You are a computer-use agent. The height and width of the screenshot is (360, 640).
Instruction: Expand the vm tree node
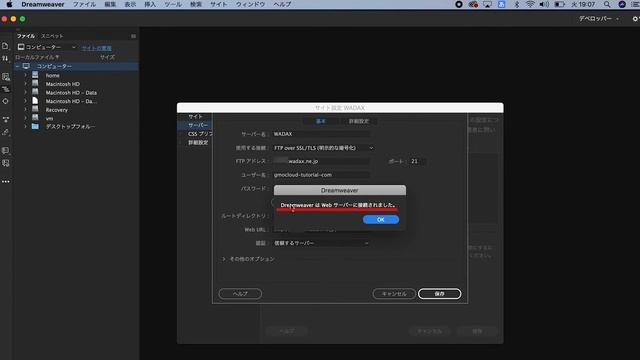(25, 118)
